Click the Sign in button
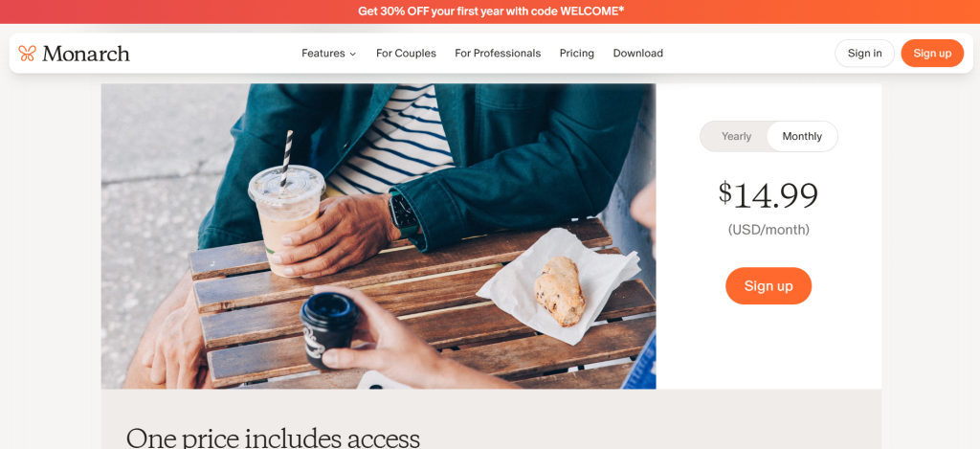980x449 pixels. pyautogui.click(x=864, y=54)
